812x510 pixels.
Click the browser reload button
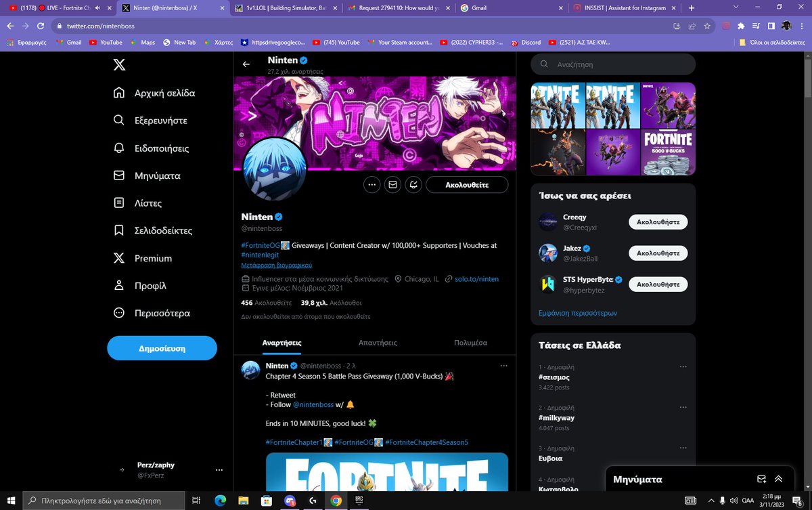(41, 26)
